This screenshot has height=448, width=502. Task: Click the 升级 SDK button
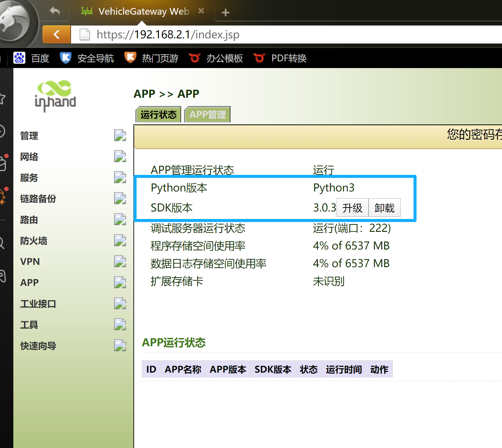click(352, 208)
